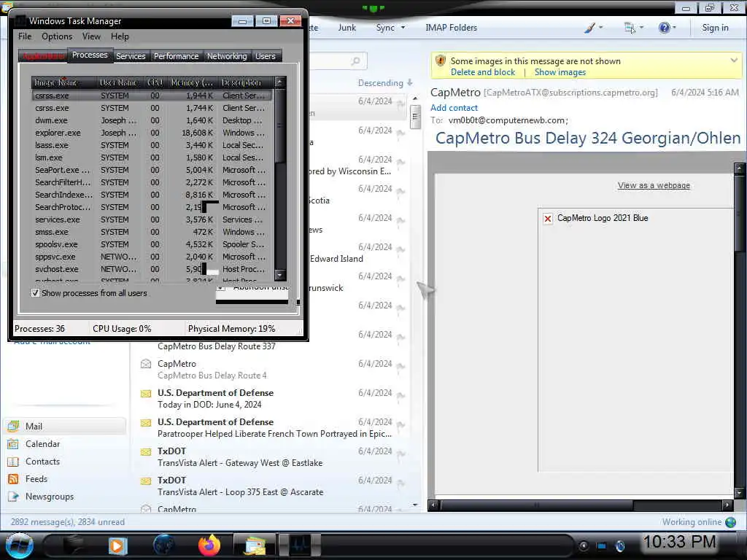The height and width of the screenshot is (560, 747).
Task: Open the Help menu in Task Manager
Action: (120, 36)
